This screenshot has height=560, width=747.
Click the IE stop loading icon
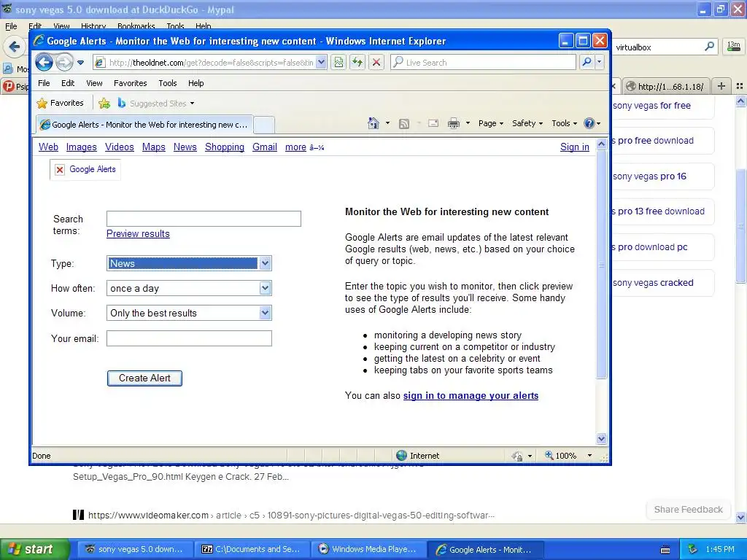[376, 63]
